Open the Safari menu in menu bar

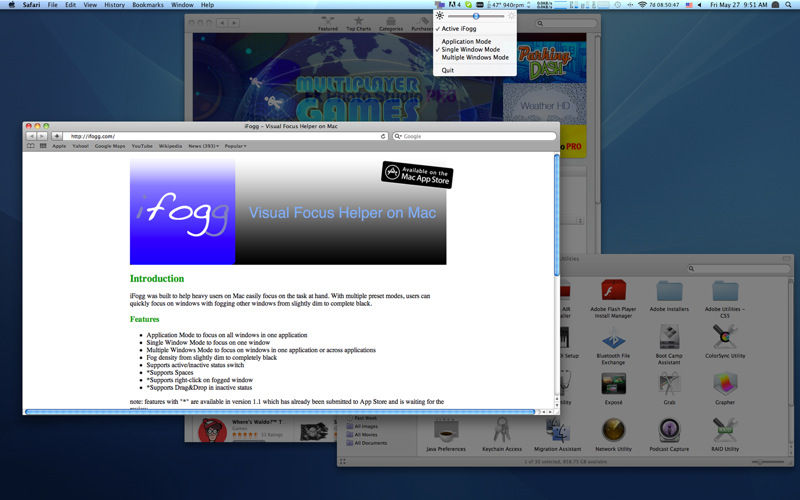tap(31, 5)
